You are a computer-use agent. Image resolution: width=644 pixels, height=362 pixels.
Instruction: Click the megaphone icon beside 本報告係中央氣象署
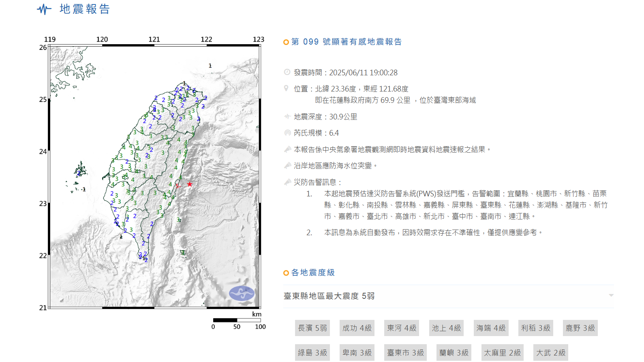(x=287, y=149)
